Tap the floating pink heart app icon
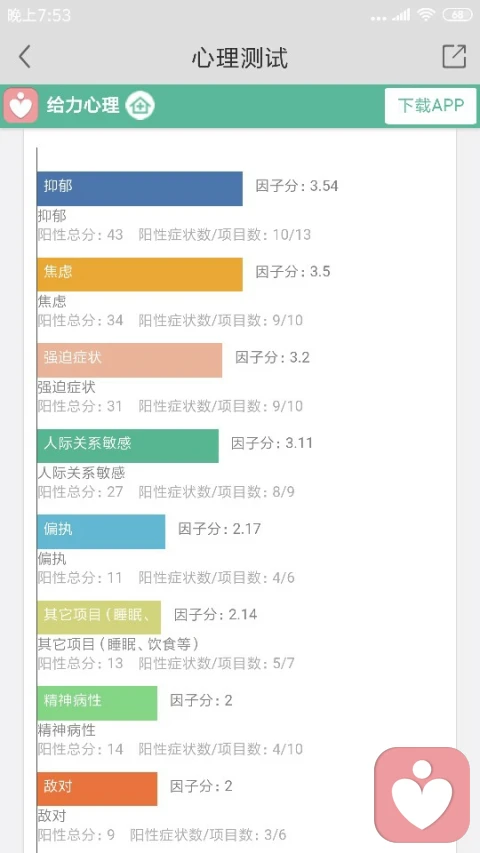Image resolution: width=480 pixels, height=853 pixels. pos(422,794)
